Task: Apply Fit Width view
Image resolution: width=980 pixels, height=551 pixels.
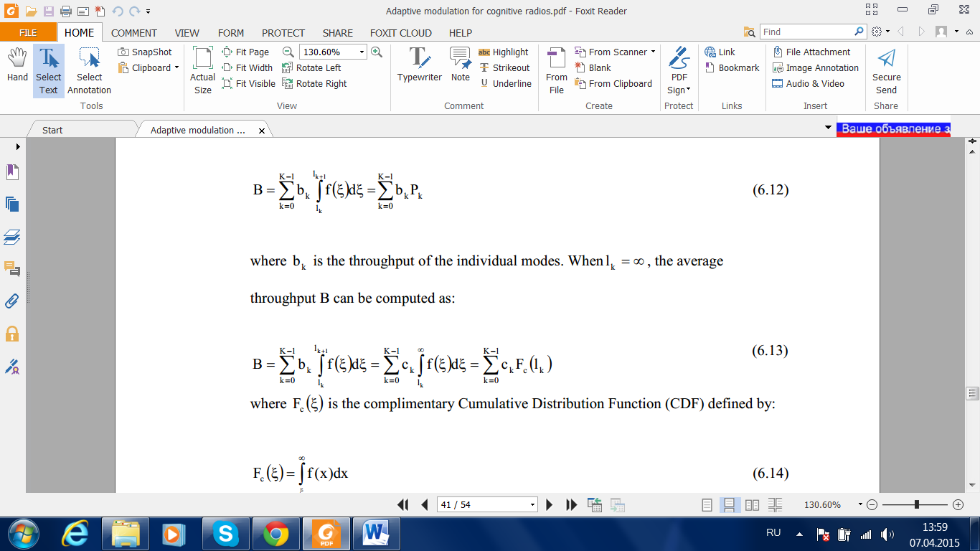Action: coord(248,67)
